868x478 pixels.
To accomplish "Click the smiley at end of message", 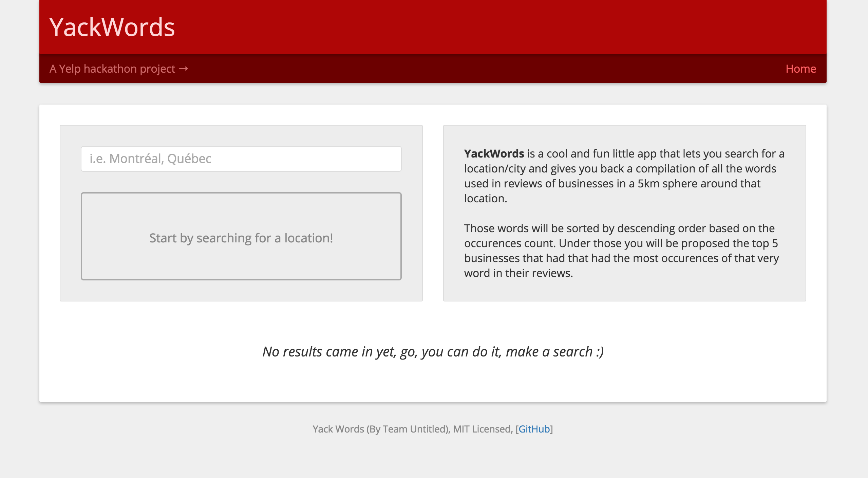I will [600, 352].
